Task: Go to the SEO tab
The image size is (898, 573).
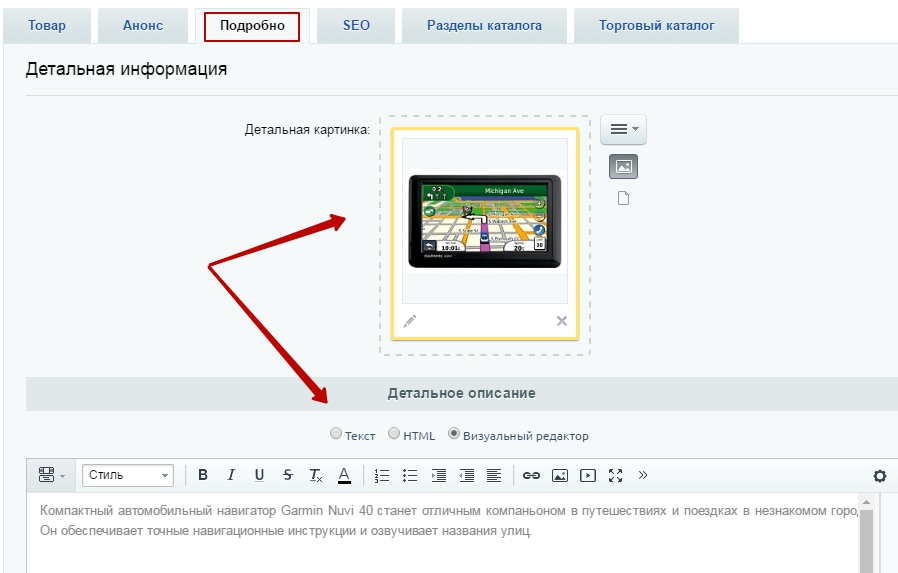Action: point(356,26)
